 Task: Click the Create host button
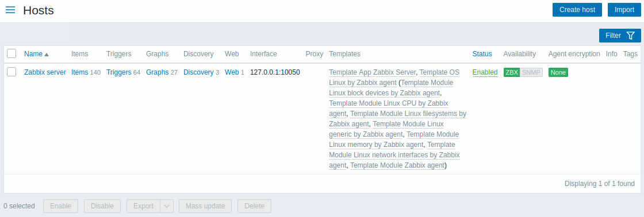(577, 10)
